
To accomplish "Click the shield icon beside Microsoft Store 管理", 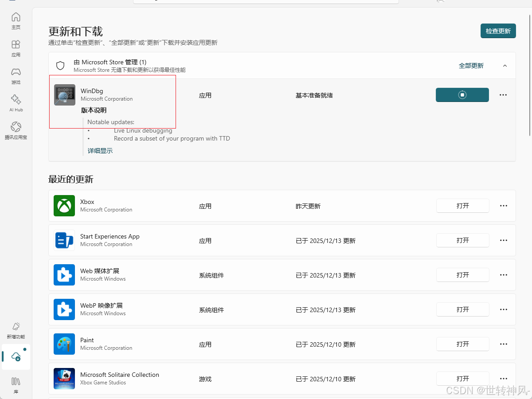I will (x=60, y=66).
